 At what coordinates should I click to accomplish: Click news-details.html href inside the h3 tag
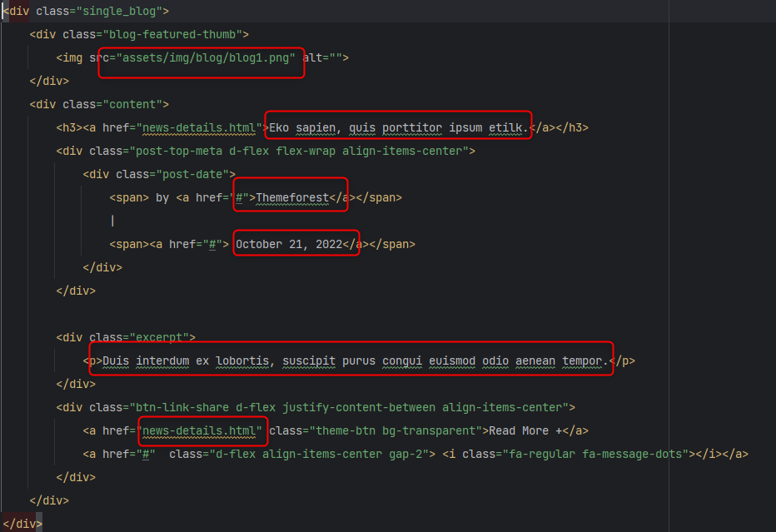click(x=198, y=128)
